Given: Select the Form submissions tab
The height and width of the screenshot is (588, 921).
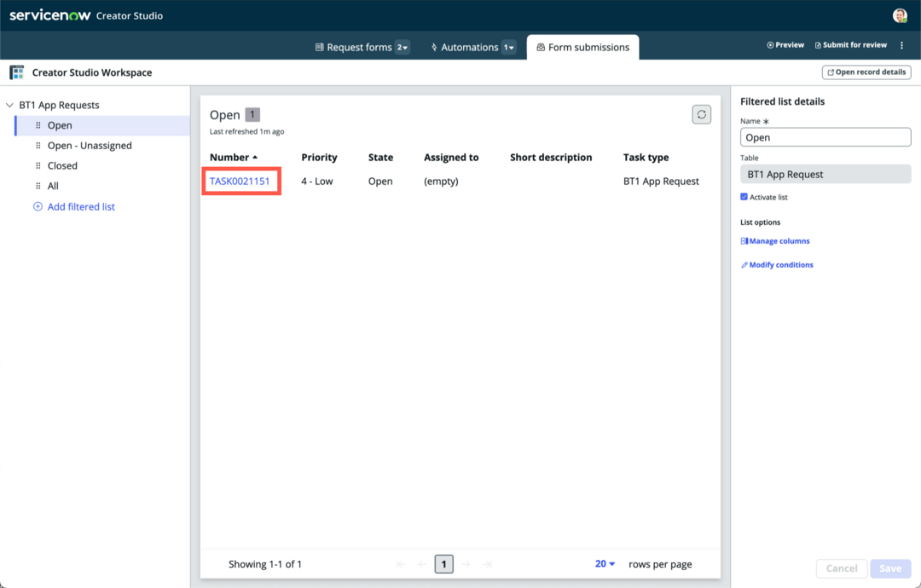Looking at the screenshot, I should [x=582, y=48].
